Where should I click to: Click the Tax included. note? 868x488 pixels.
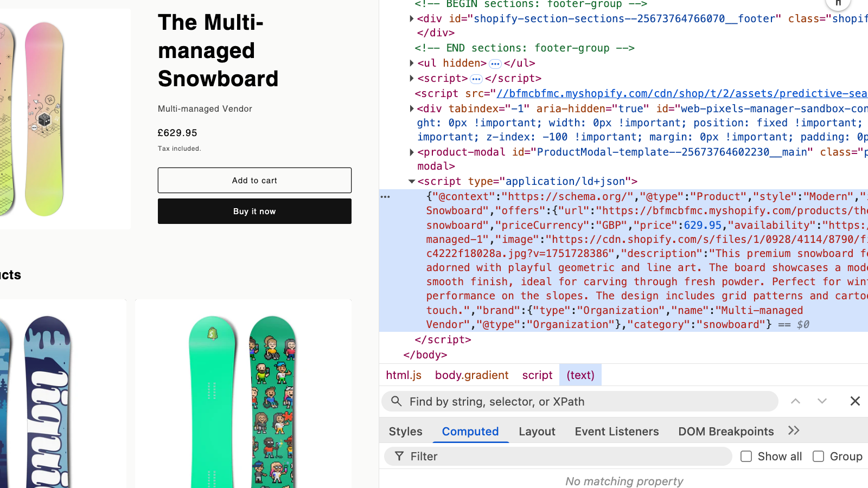point(179,149)
